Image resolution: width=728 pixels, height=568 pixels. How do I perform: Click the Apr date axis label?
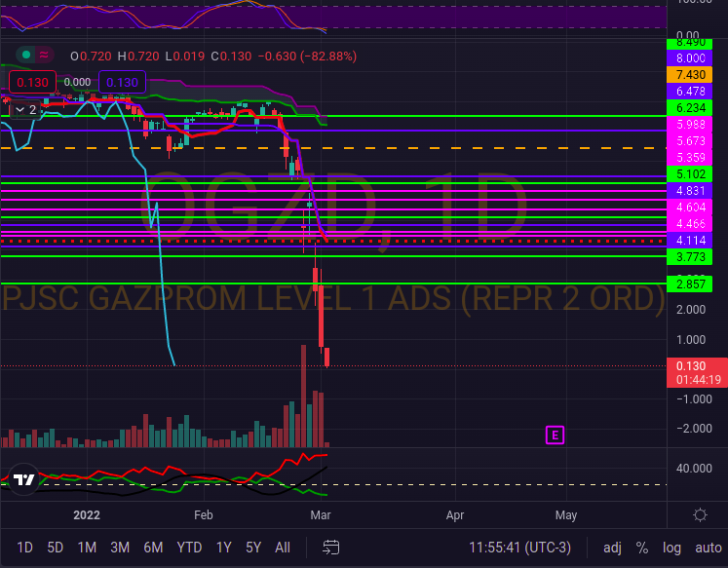455,515
